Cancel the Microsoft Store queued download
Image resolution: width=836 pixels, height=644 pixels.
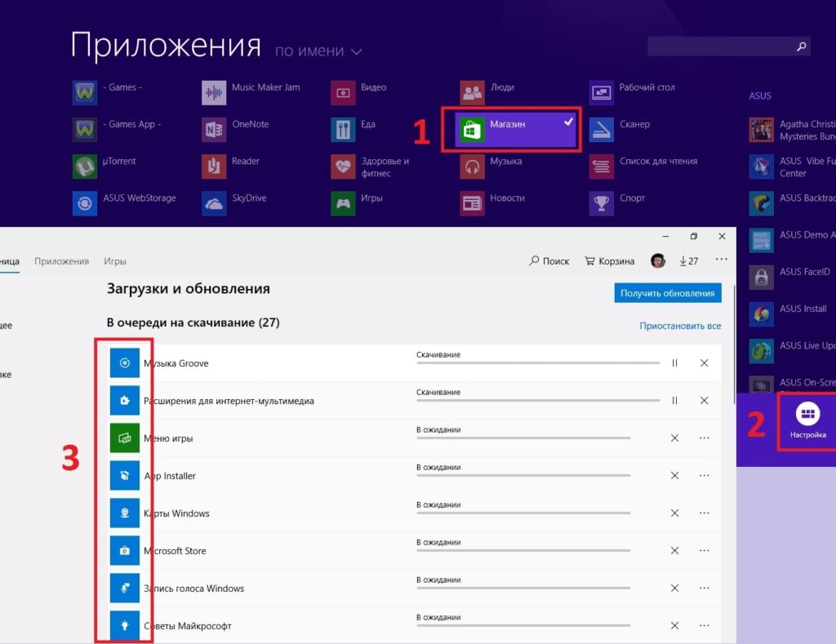(674, 550)
